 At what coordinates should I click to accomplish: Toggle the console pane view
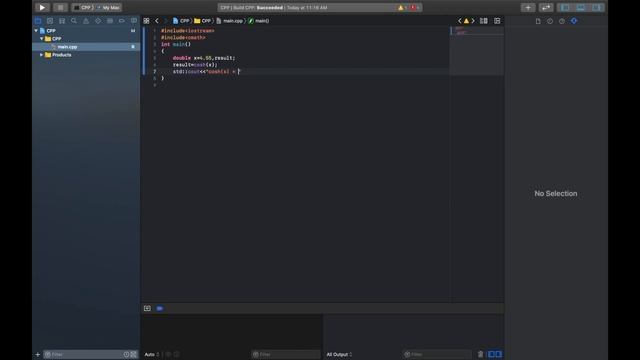pyautogui.click(x=498, y=354)
